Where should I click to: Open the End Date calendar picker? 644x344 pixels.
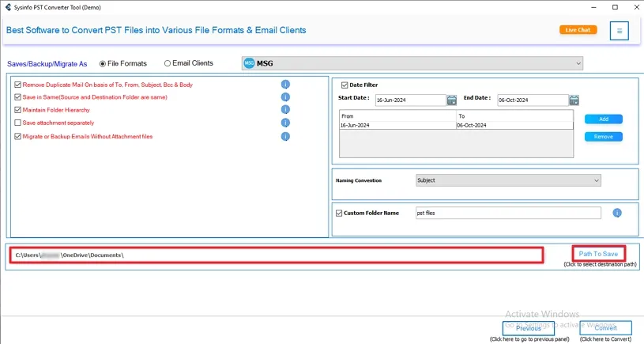[x=574, y=100]
